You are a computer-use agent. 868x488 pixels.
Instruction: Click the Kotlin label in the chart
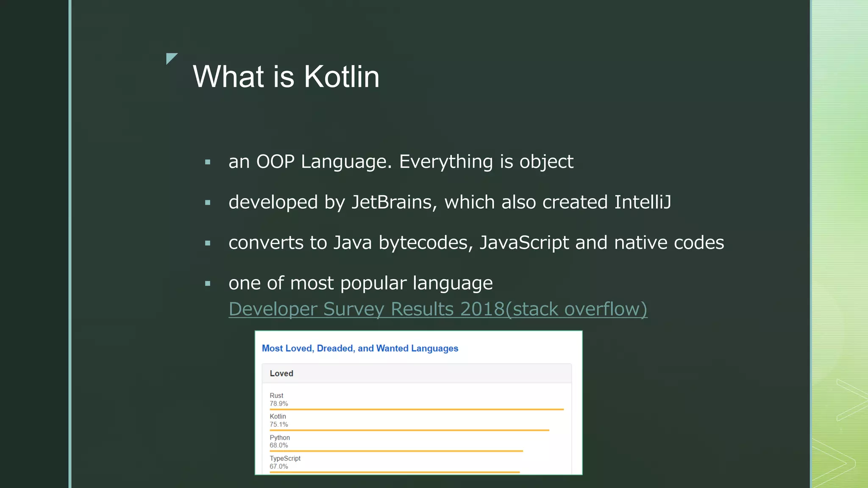(x=278, y=416)
